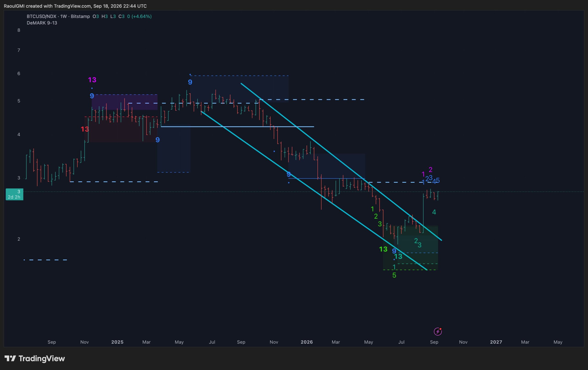Click the lightning bolt event icon near Sep
588x370 pixels.
click(438, 331)
